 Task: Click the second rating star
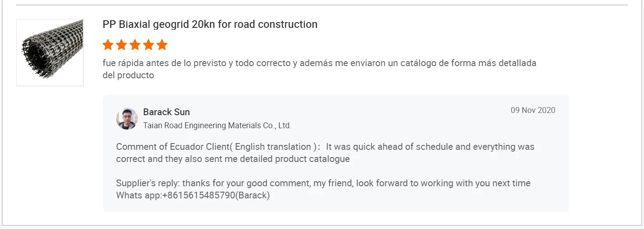click(121, 45)
